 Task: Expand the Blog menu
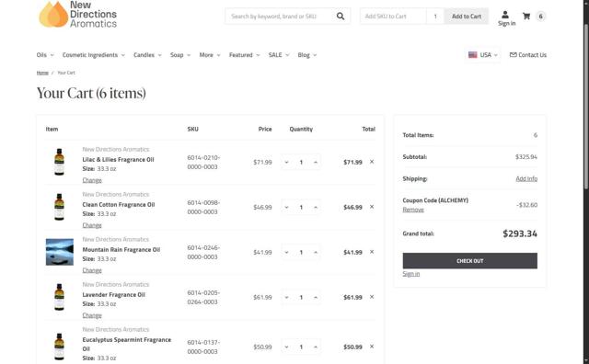click(x=307, y=55)
